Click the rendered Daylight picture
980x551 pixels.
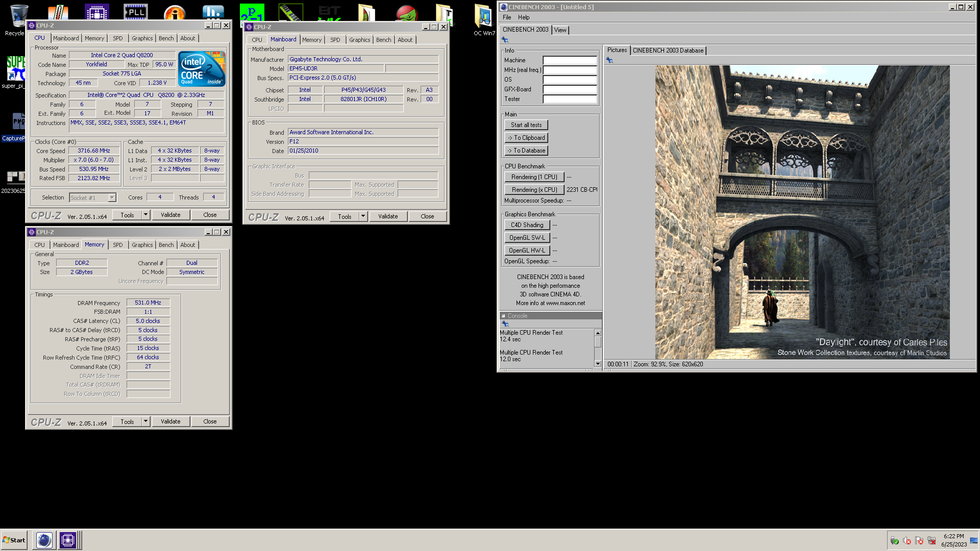point(802,212)
